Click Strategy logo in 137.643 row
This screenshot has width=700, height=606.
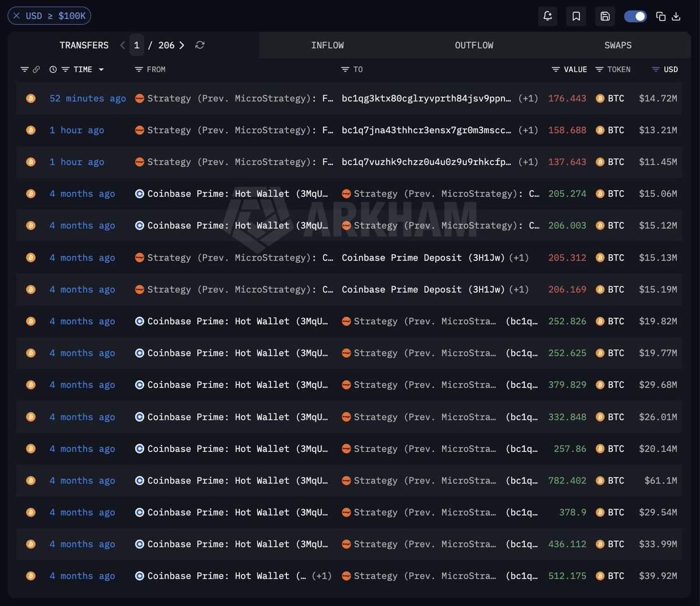tap(139, 162)
